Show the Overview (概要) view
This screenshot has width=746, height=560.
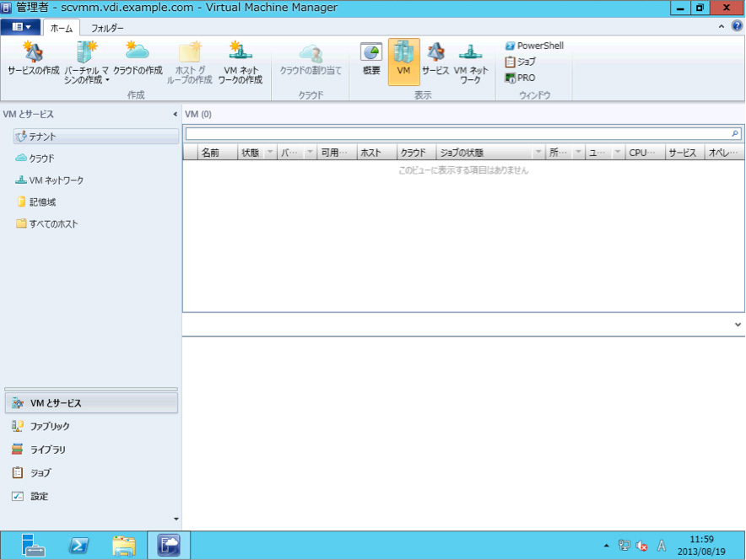[x=371, y=59]
